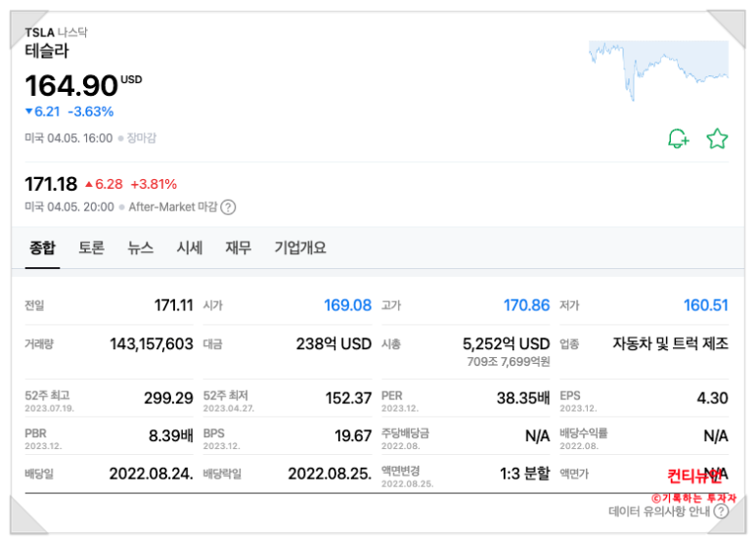Image resolution: width=756 pixels, height=544 pixels.
Task: Click the BPS value 19.67
Action: [x=353, y=436]
